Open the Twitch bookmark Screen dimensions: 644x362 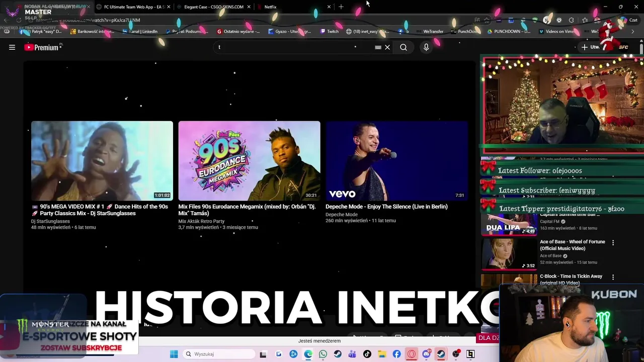point(329,31)
